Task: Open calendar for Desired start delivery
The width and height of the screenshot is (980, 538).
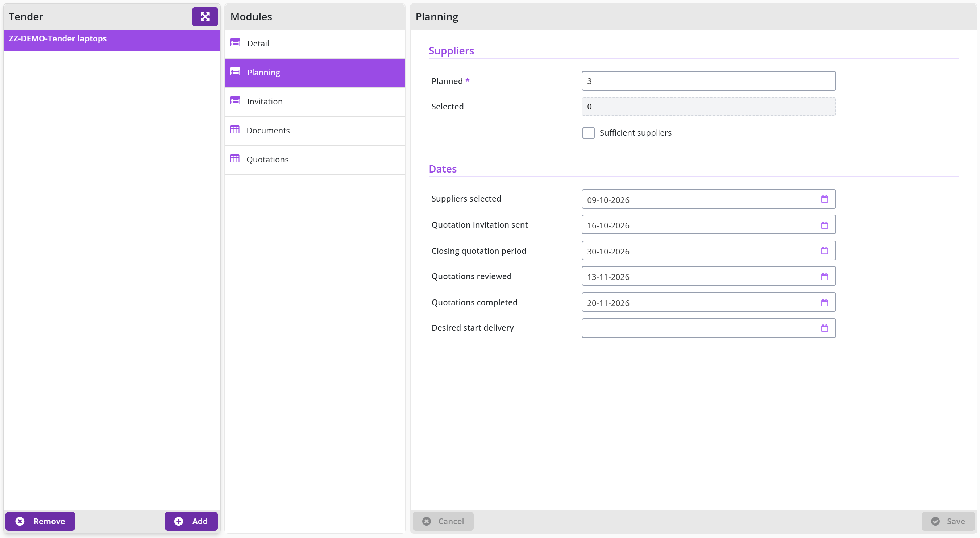Action: tap(825, 328)
